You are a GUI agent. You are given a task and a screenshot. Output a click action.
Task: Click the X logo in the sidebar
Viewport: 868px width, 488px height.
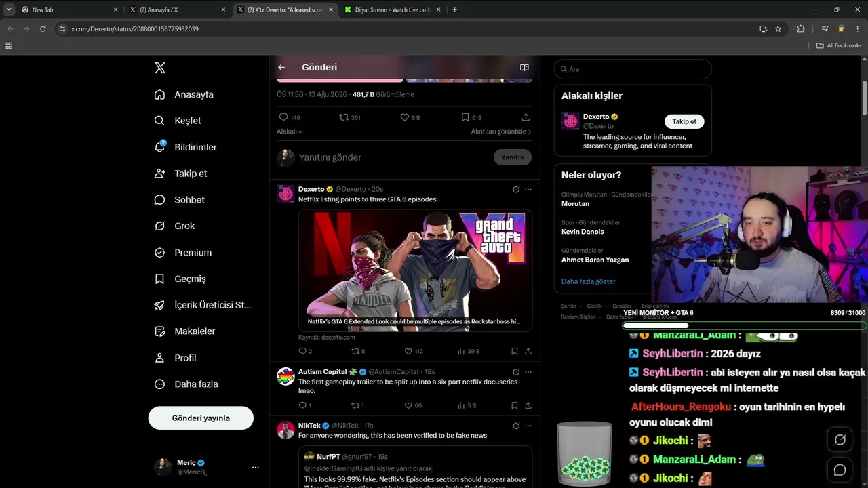pyautogui.click(x=160, y=68)
